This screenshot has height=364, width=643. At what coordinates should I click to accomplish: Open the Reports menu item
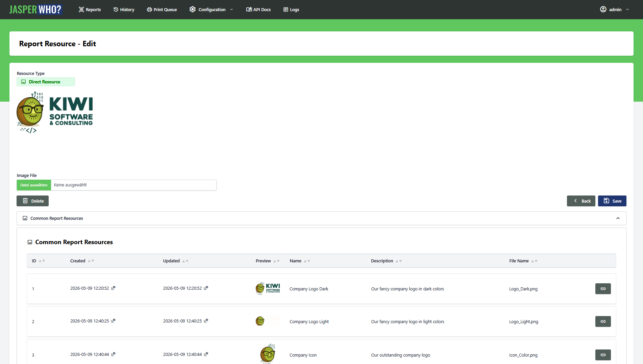pos(90,9)
